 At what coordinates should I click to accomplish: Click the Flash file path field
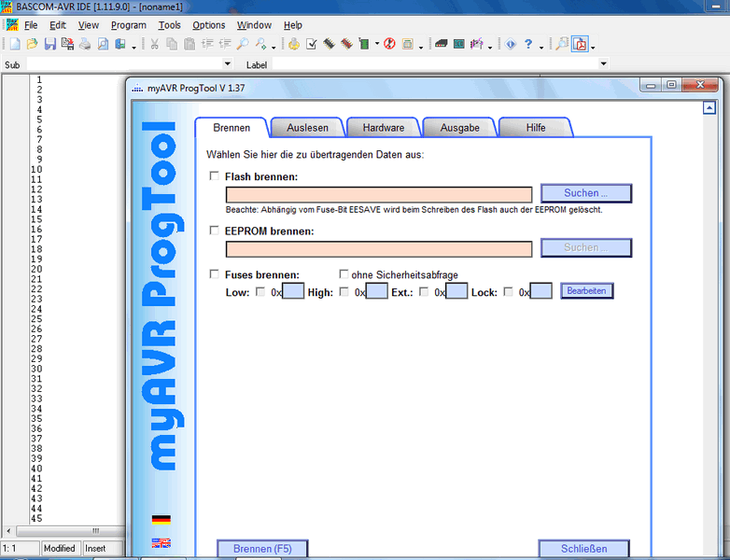tap(379, 194)
